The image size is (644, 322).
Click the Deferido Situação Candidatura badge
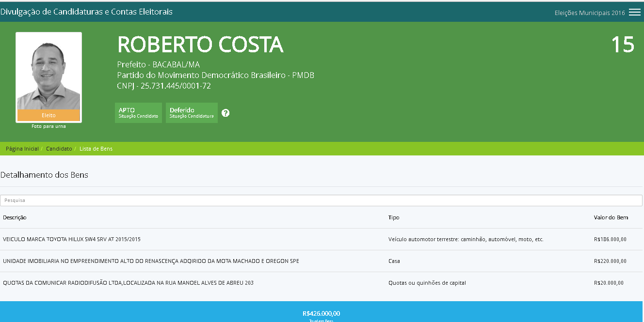(192, 113)
